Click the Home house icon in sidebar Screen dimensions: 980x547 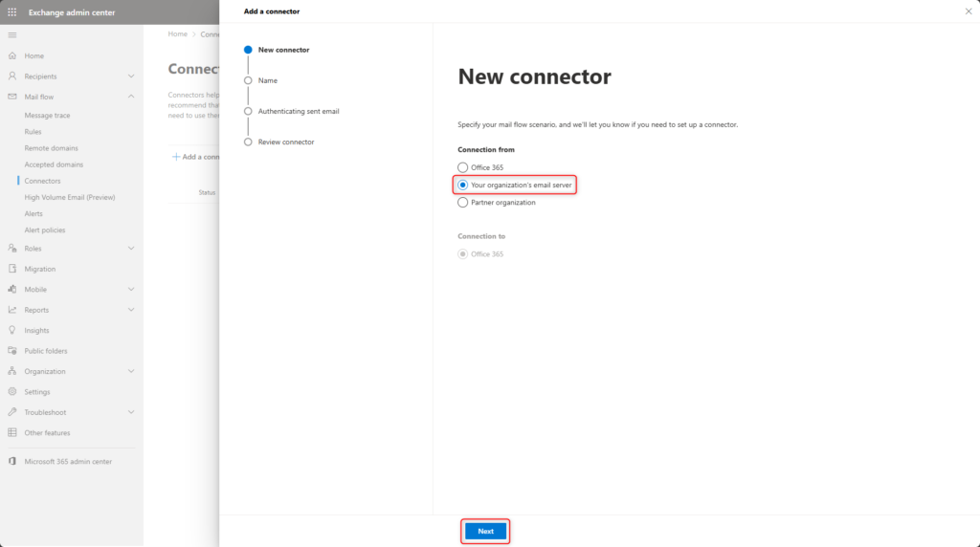pos(11,55)
